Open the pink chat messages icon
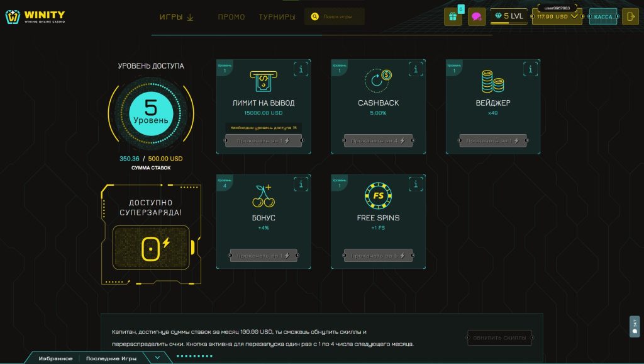This screenshot has height=364, width=644. pyautogui.click(x=477, y=16)
